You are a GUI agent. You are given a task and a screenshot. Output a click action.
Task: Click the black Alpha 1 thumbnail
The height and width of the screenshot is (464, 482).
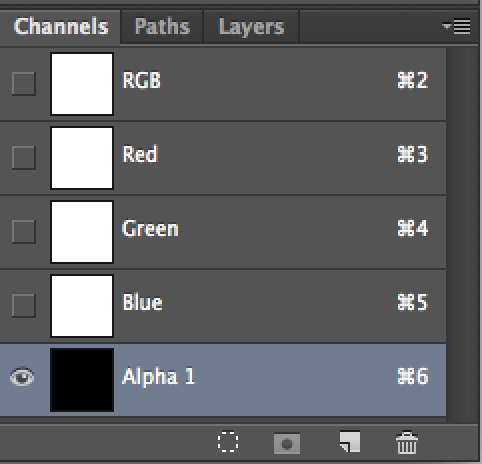pyautogui.click(x=82, y=380)
